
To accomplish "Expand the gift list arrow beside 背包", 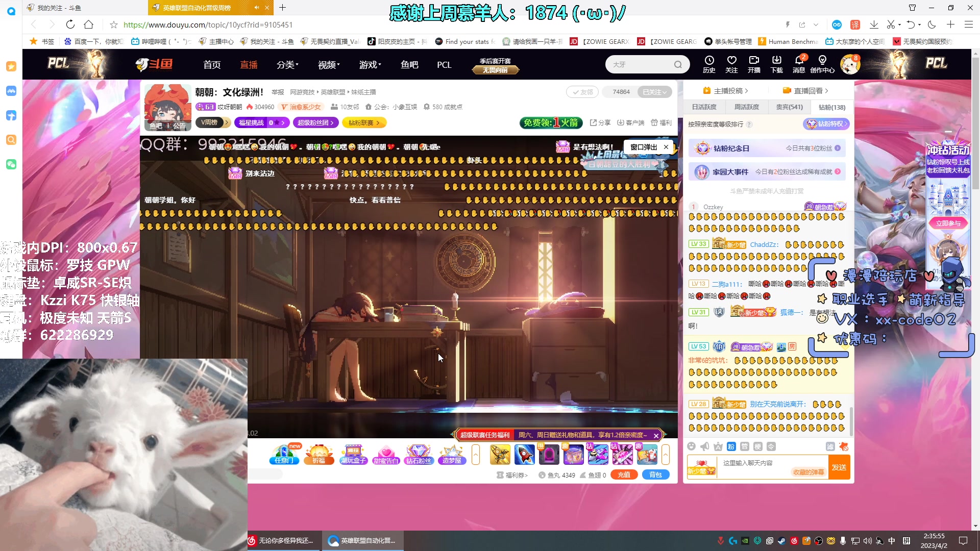I will 666,454.
